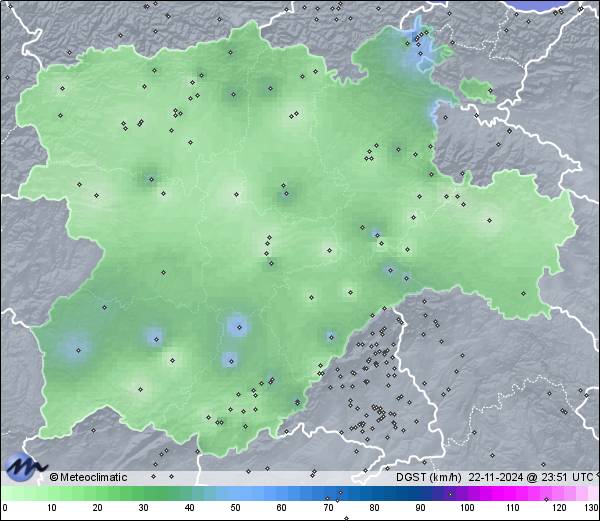This screenshot has width=600, height=521.
Task: Select the 50 value on the scale
Action: pos(235,508)
